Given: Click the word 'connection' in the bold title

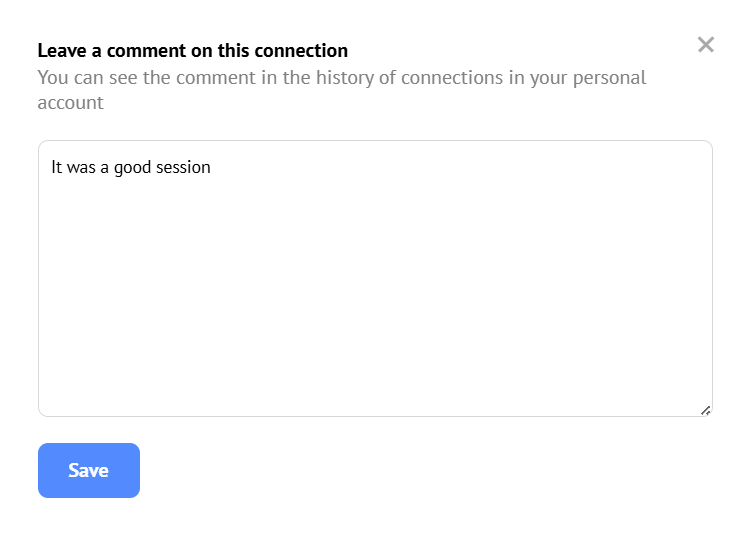Looking at the screenshot, I should click(301, 51).
